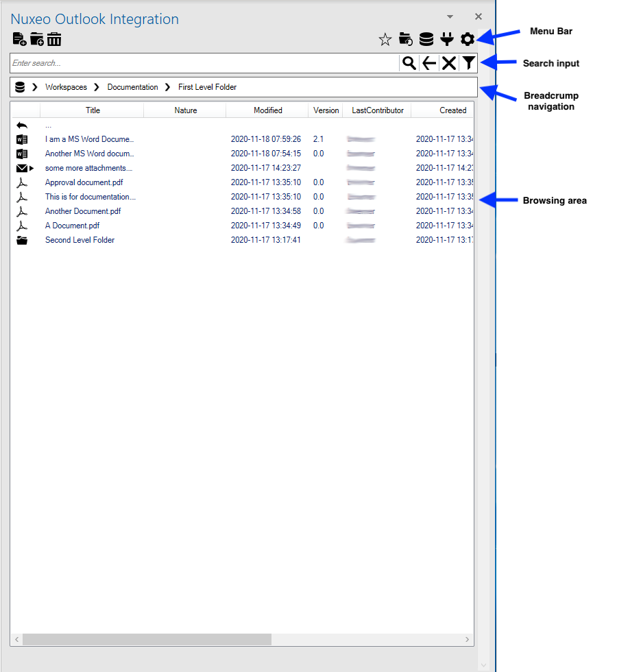Click modified date '2020-11-17 14:23:27'
This screenshot has height=672, width=617.
point(266,168)
